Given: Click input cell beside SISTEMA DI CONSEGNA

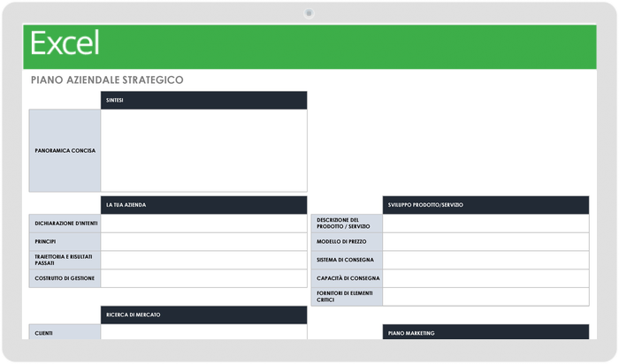Looking at the screenshot, I should coord(485,260).
